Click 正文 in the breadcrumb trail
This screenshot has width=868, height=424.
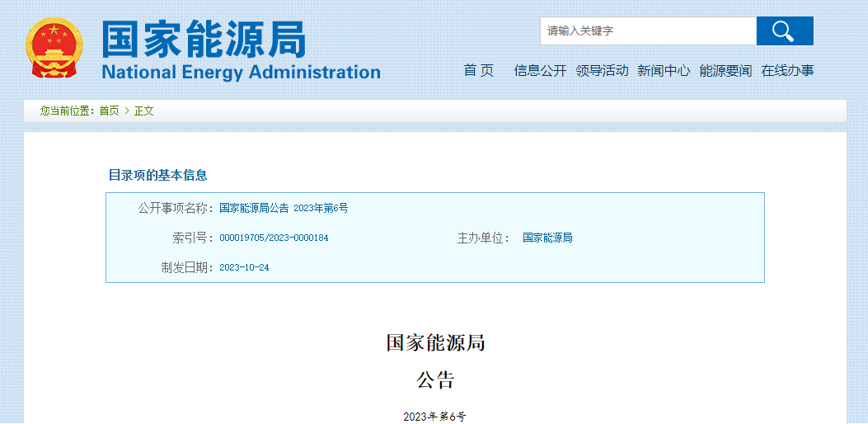(144, 111)
